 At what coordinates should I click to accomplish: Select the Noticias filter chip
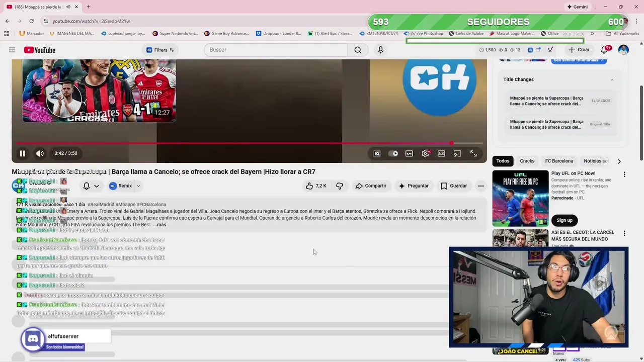point(596,161)
